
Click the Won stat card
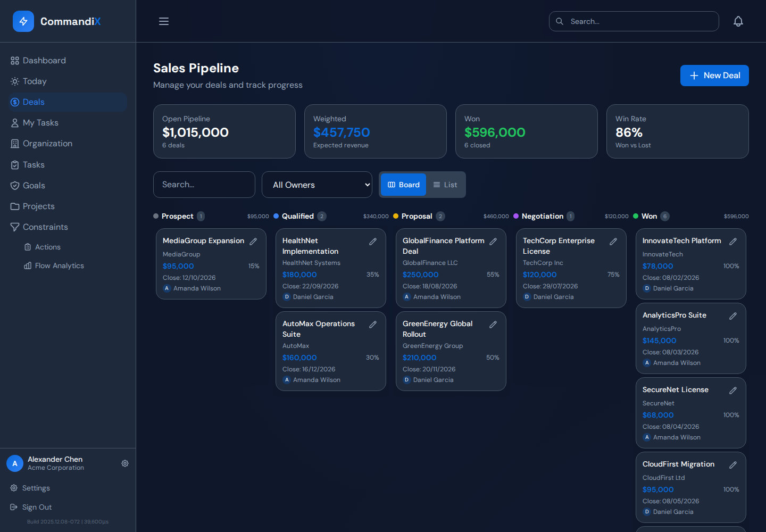pos(527,131)
